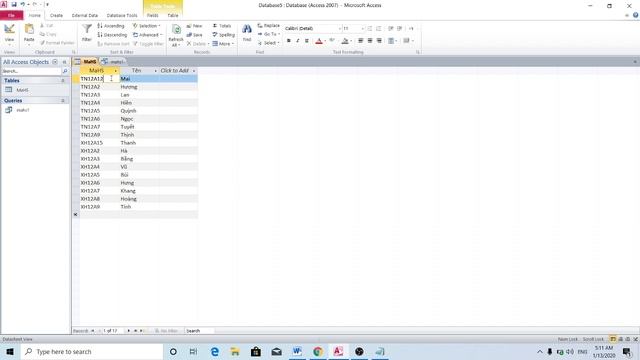Open Microsoft Edge from taskbar

click(215, 351)
